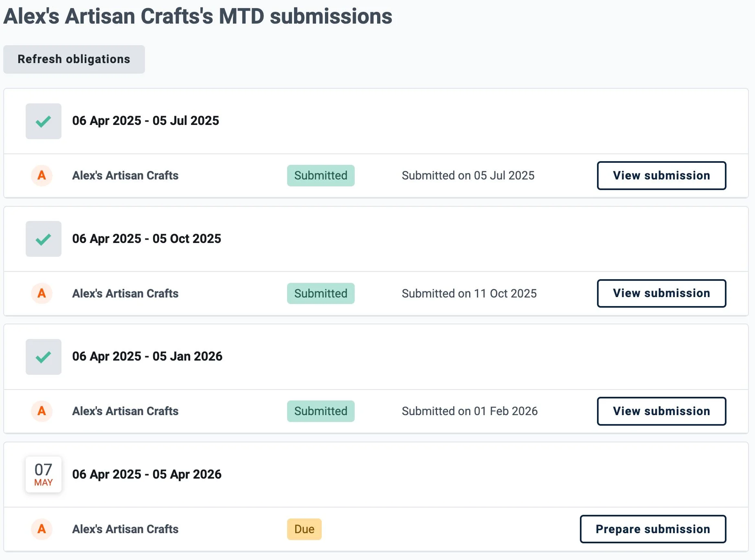Select the 06 Apr 2025 - 05 Apr 2026 heading
755x560 pixels.
click(x=147, y=475)
